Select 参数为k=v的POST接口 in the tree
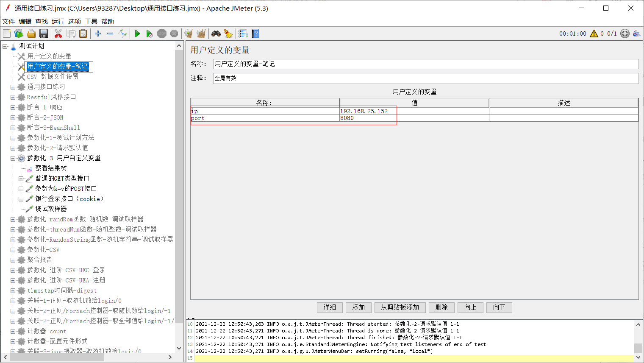644x363 pixels. pos(66,189)
